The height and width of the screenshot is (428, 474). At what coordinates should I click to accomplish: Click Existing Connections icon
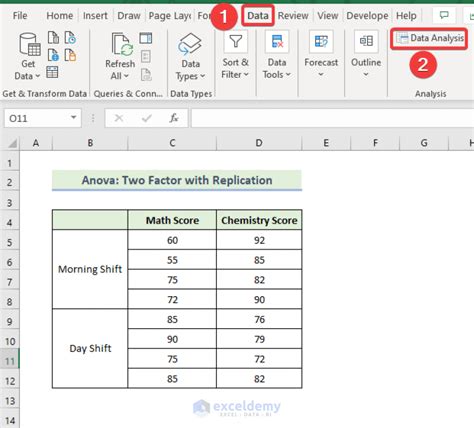click(x=70, y=55)
